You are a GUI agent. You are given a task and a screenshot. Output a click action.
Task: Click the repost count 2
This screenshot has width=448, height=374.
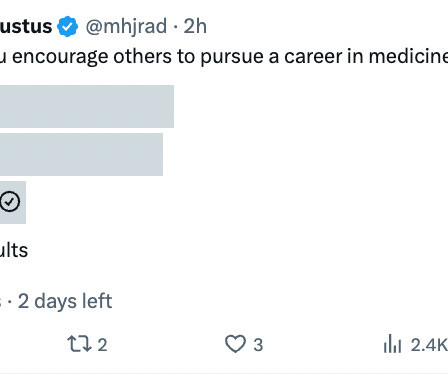click(x=102, y=345)
